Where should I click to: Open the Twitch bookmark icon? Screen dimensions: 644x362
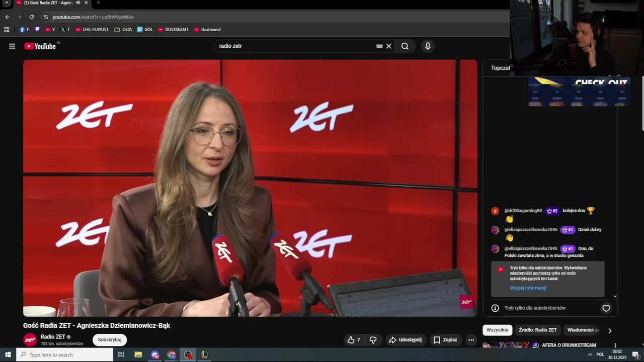pos(37,30)
